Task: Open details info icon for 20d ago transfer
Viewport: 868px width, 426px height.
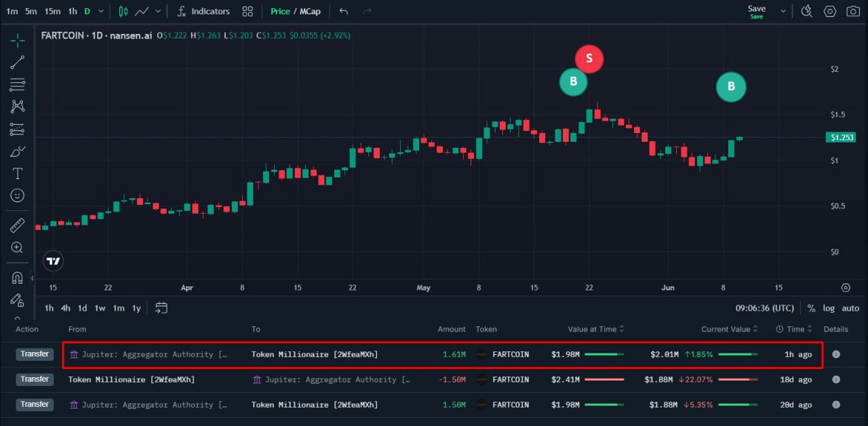Action: 835,404
